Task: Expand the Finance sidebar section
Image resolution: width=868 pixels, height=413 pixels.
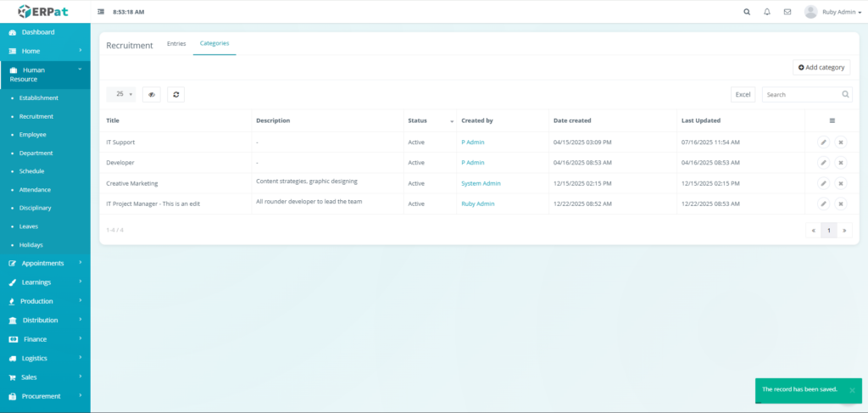Action: point(45,339)
